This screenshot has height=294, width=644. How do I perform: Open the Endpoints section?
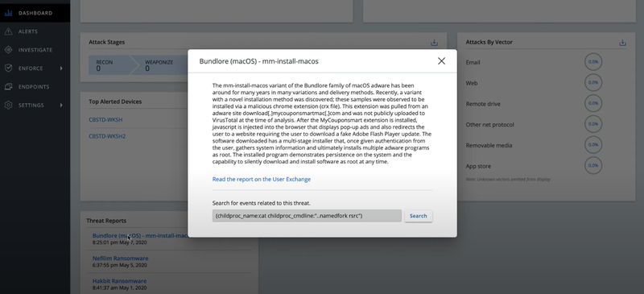click(35, 87)
